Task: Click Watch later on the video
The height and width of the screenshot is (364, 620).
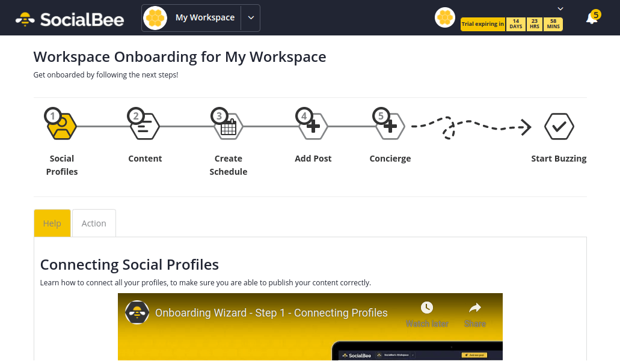Action: click(x=427, y=314)
